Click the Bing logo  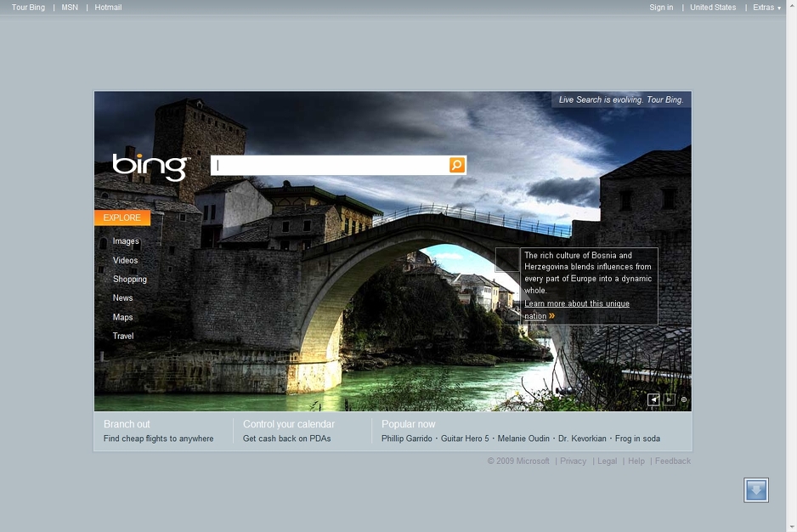click(x=151, y=167)
